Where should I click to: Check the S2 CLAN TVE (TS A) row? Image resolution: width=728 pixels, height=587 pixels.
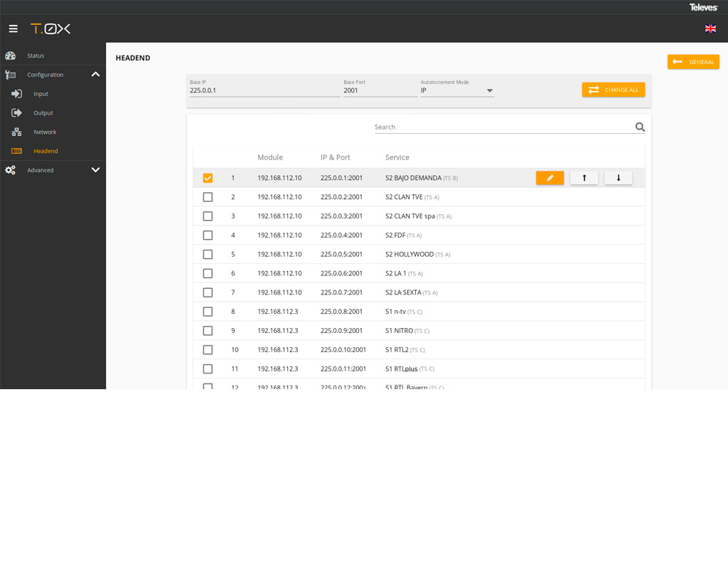(x=208, y=197)
